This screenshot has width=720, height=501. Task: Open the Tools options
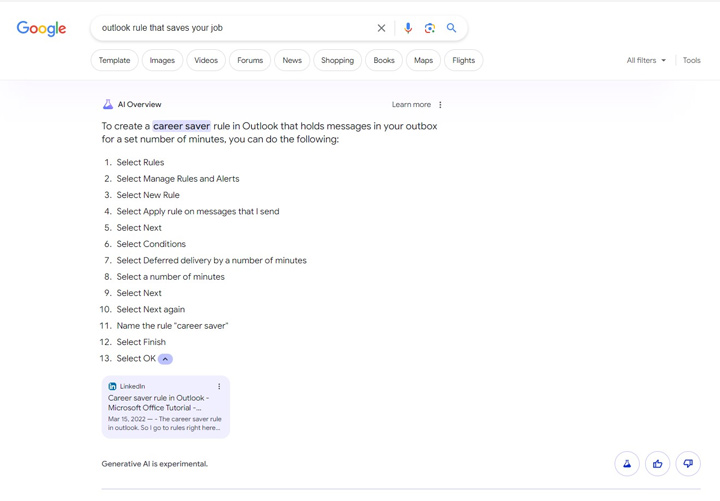coord(691,61)
